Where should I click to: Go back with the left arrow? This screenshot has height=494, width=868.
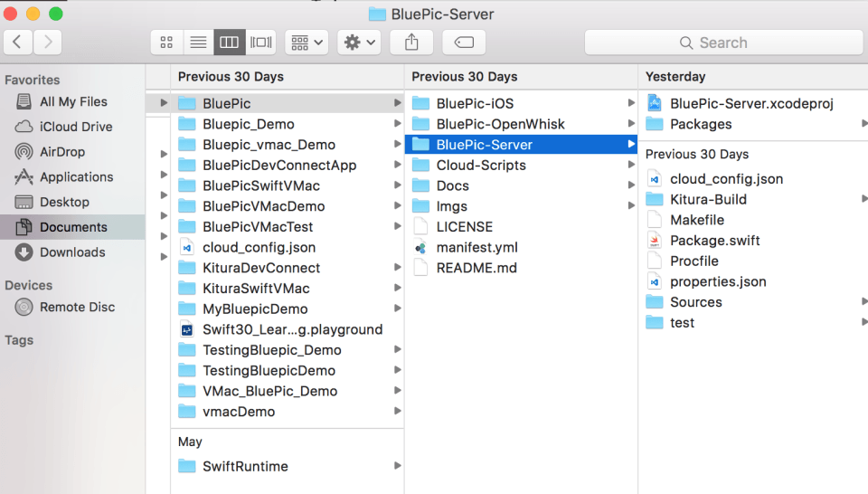coord(18,43)
